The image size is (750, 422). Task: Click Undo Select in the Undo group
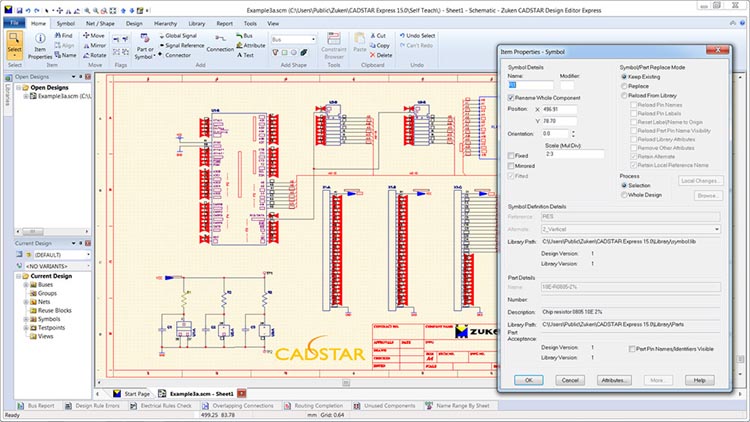417,35
